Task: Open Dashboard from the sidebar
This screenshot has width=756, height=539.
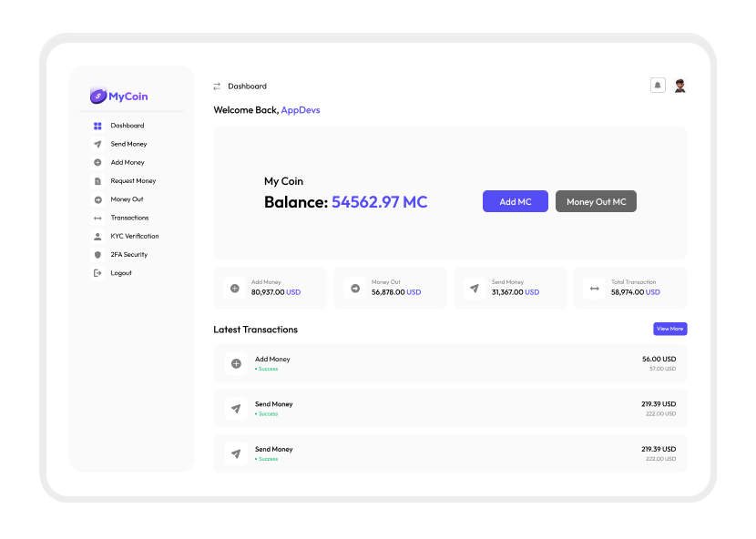Action: [127, 126]
